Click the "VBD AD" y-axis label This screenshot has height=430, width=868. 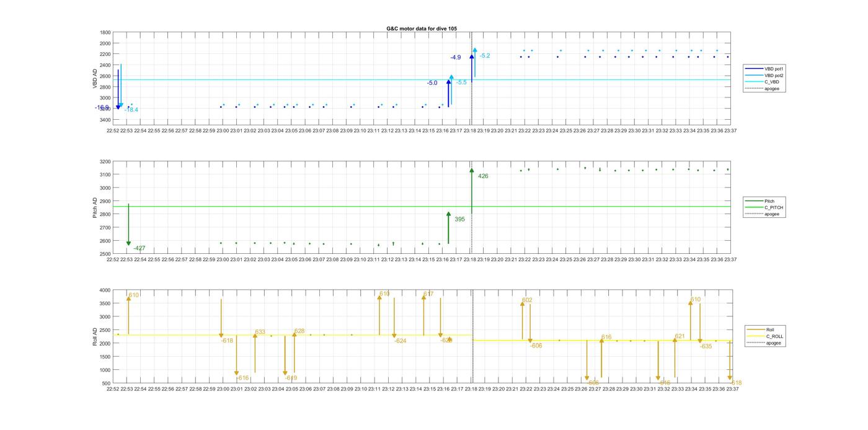(95, 78)
